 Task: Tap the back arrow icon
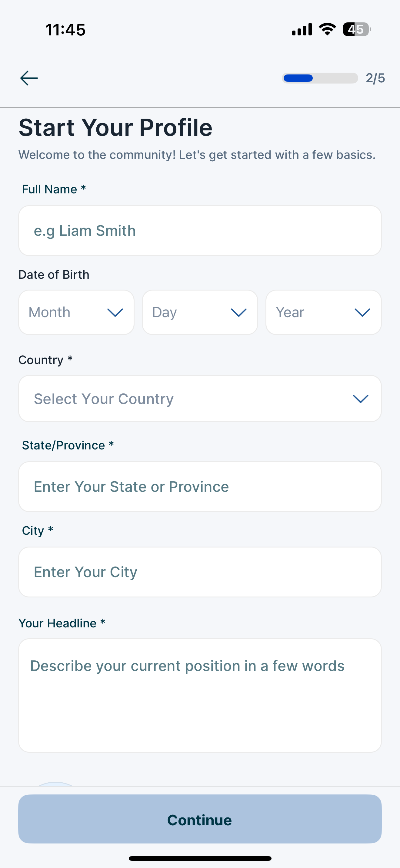(x=29, y=78)
